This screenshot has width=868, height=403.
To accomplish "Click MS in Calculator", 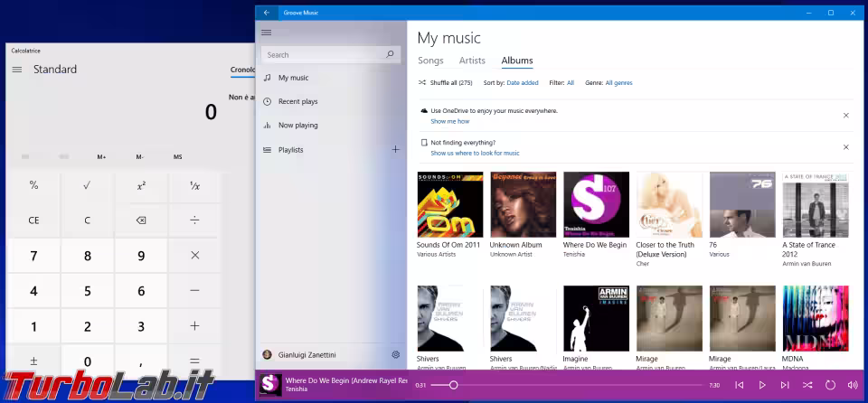I will (178, 157).
